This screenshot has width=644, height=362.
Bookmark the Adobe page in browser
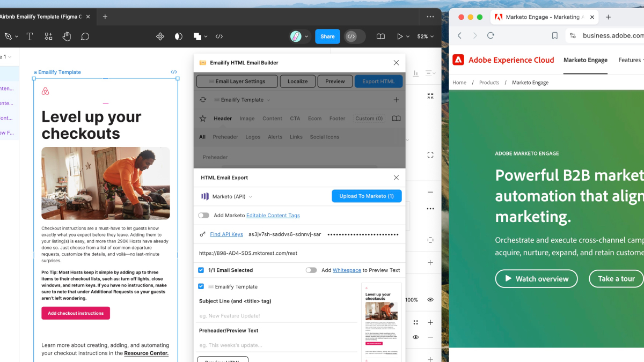click(555, 35)
